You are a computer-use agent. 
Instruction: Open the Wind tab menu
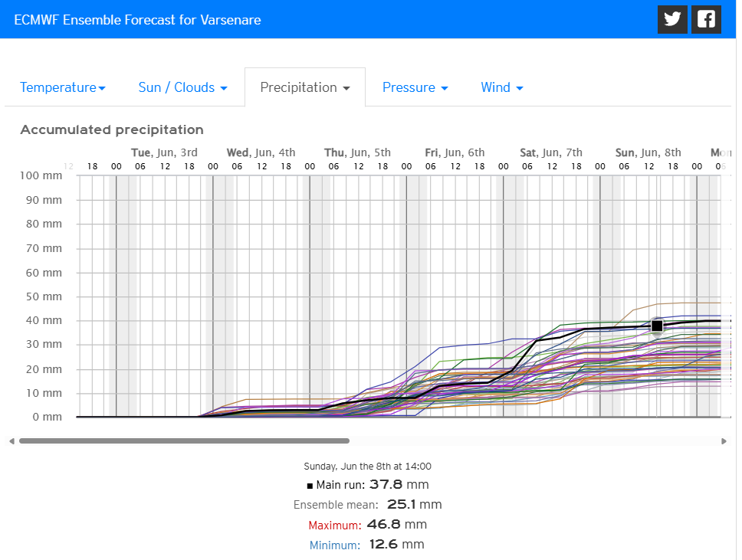click(x=502, y=87)
